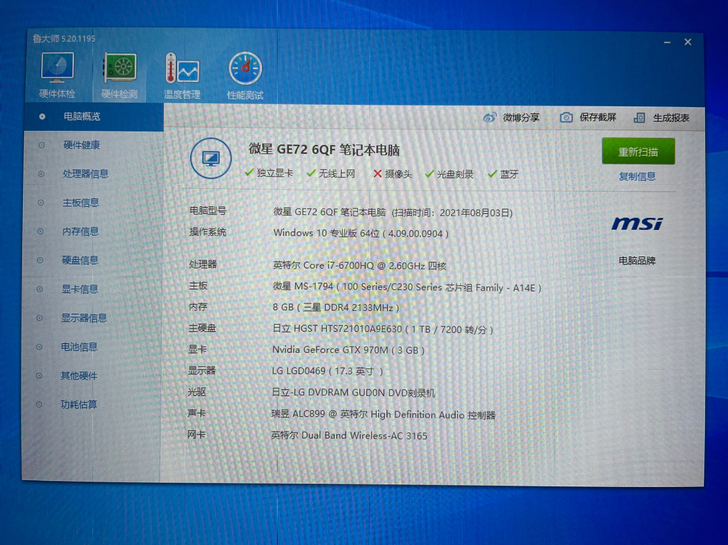This screenshot has width=728, height=545.
Task: Minimize the 鲁大师 window
Action: [667, 42]
